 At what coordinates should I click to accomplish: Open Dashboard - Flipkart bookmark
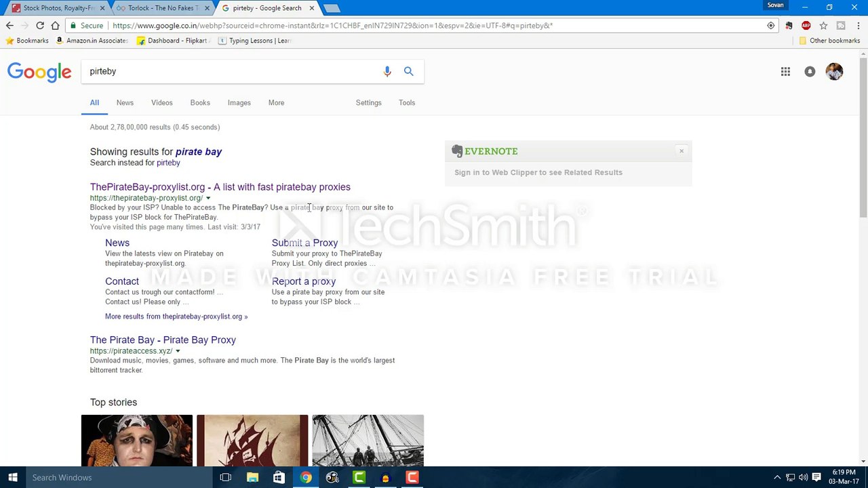coord(174,41)
